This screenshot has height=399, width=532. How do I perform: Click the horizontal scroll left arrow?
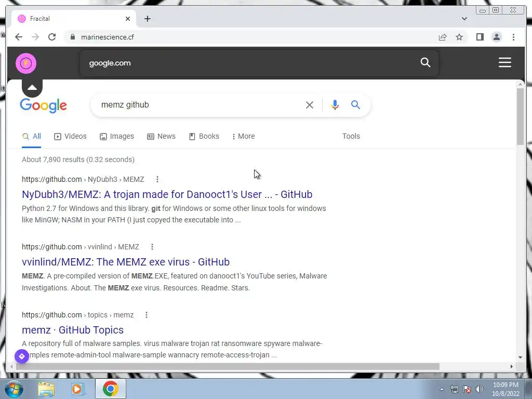tap(11, 366)
